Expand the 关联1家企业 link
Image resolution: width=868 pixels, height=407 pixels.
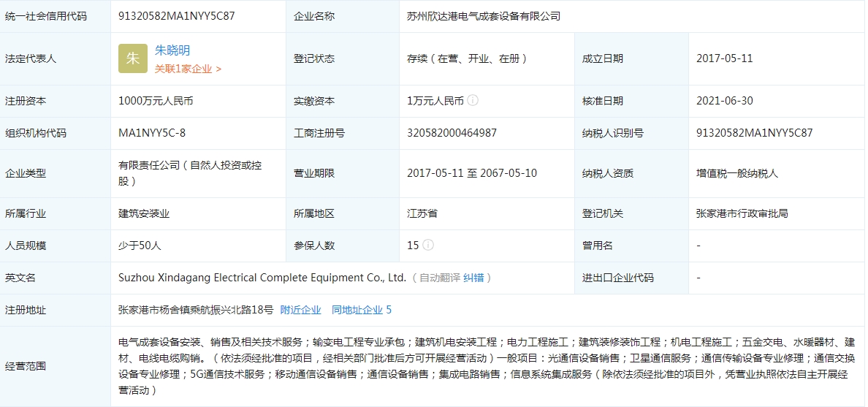(x=188, y=69)
